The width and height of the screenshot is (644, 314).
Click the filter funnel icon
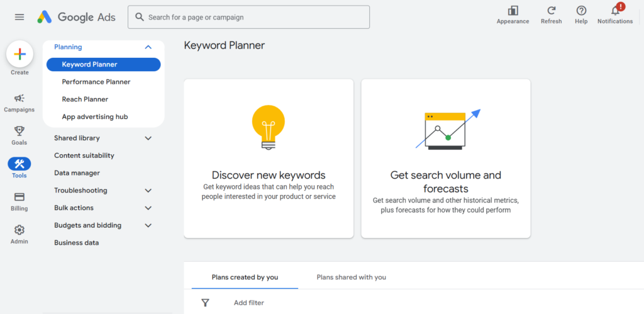206,303
